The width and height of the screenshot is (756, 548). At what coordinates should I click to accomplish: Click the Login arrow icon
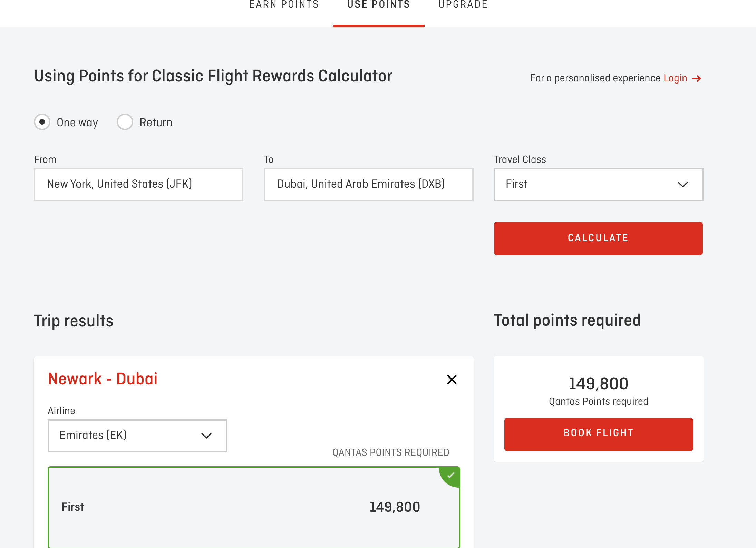(x=697, y=79)
